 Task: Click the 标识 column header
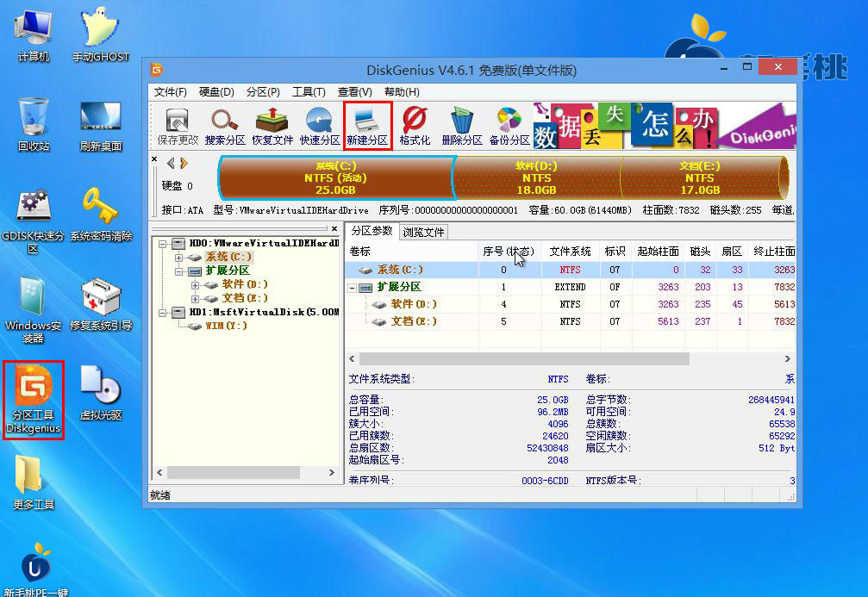[x=615, y=252]
